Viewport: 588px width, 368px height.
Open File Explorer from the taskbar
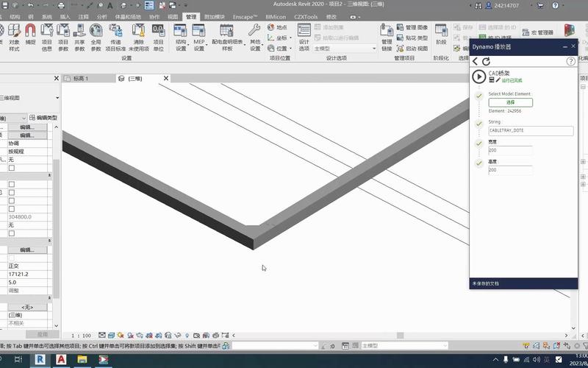click(x=82, y=359)
